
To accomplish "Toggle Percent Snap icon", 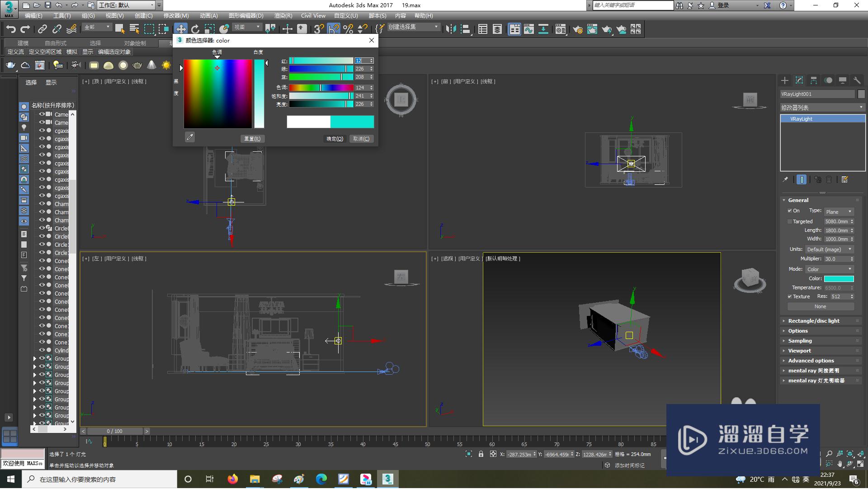I will pos(348,29).
